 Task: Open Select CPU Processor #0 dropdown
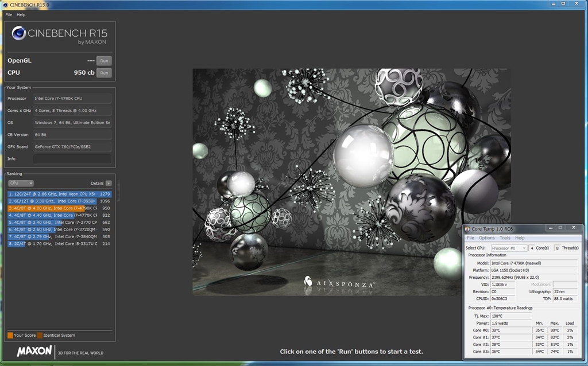click(509, 248)
